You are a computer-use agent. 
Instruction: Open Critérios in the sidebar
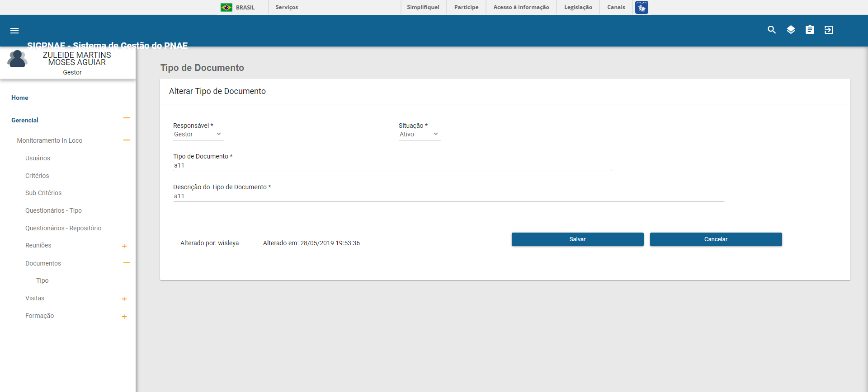37,176
